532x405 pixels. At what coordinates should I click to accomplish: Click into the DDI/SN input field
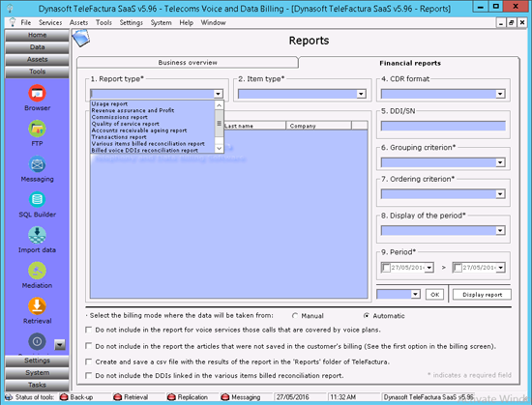click(x=443, y=126)
